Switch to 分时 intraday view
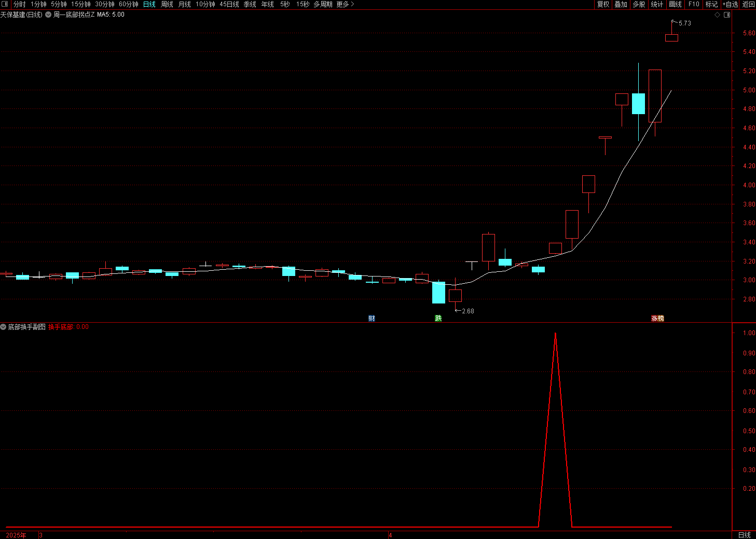756x539 pixels. 19,4
